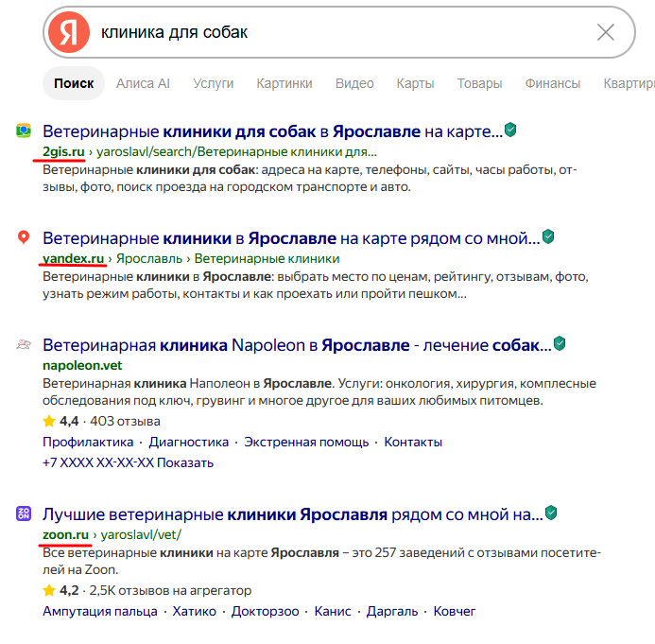Open the 'Ампутация пальца' sitelink
The height and width of the screenshot is (644, 655).
coord(100,612)
